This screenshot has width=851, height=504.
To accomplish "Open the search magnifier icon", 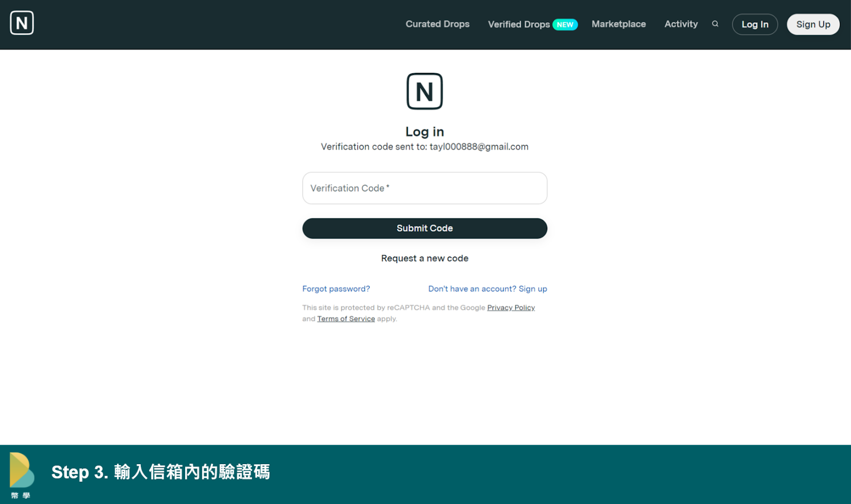I will pos(715,24).
